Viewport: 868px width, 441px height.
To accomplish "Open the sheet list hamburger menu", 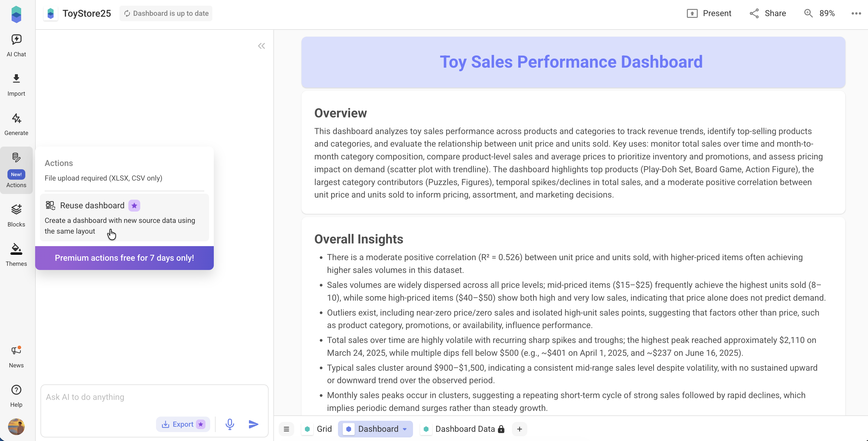I will [286, 429].
